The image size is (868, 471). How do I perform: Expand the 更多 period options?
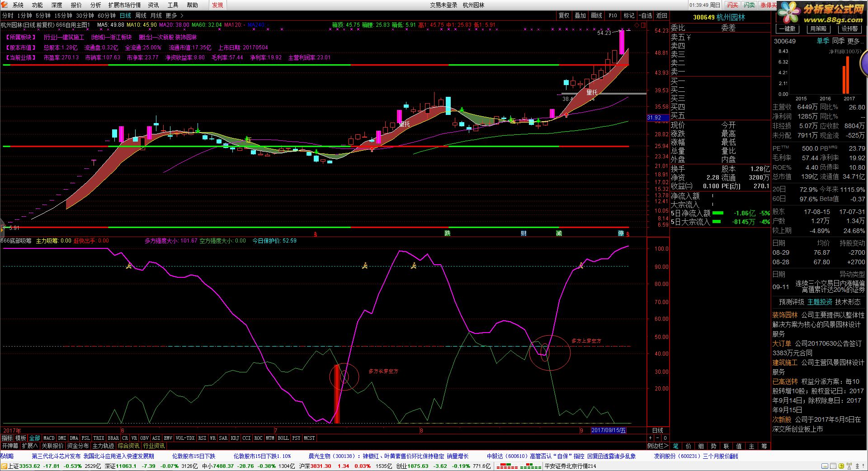coord(174,15)
